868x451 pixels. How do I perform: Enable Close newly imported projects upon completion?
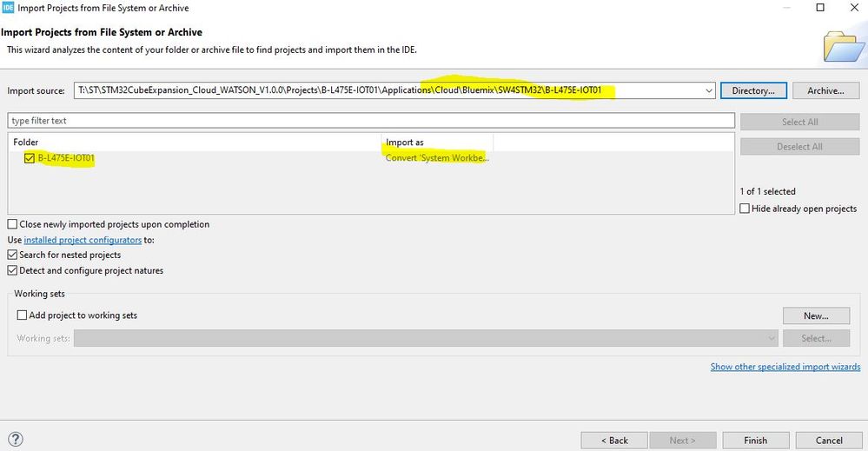tap(12, 224)
